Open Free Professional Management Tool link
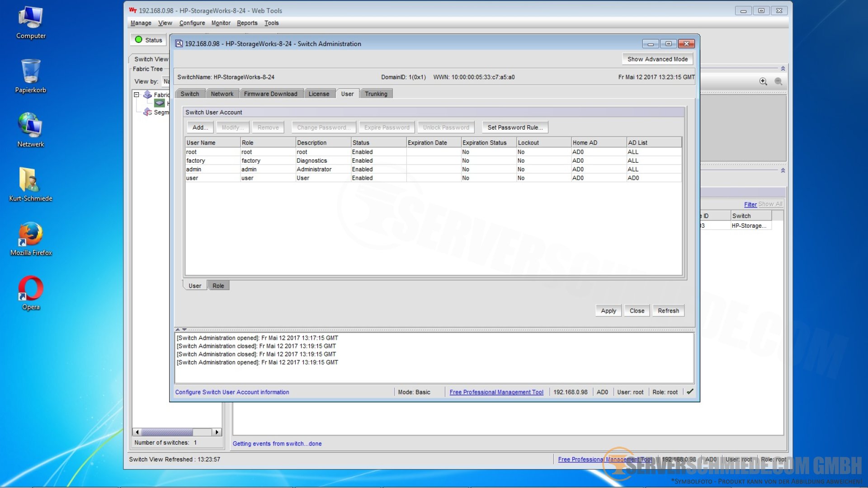Screen dimensions: 868x488 496,392
